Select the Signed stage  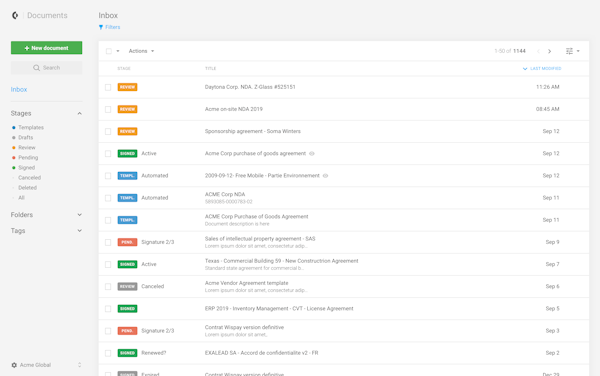26,168
